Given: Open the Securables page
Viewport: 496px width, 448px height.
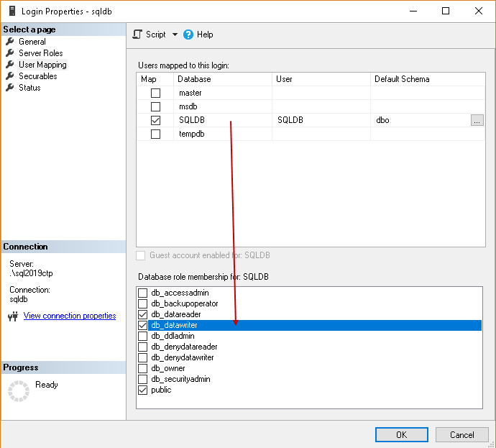Looking at the screenshot, I should [x=37, y=76].
